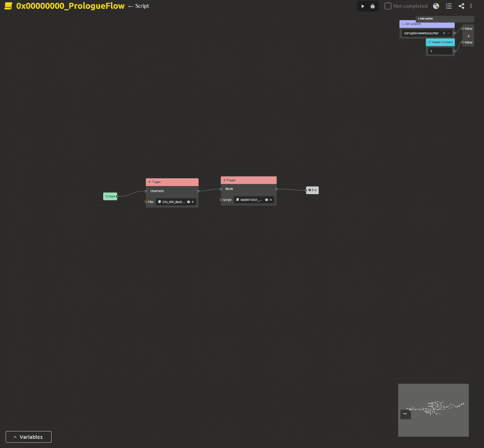Check the Not completed checkbox

tap(388, 6)
